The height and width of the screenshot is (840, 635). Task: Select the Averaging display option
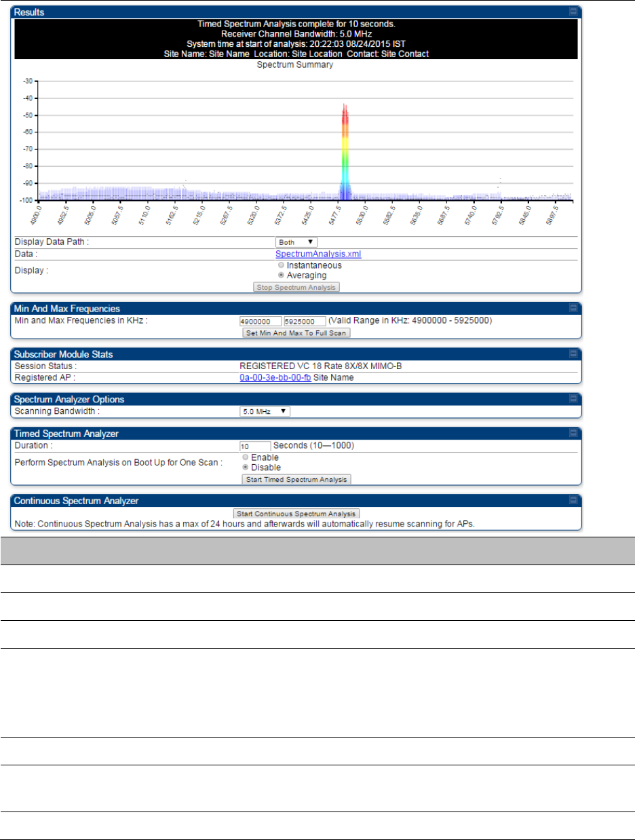[282, 275]
